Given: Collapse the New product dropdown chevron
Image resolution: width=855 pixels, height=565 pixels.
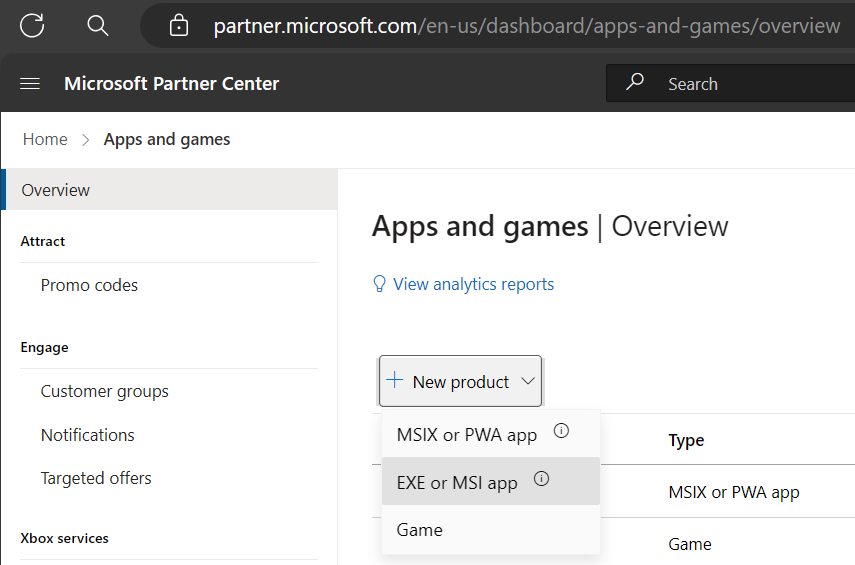Looking at the screenshot, I should (527, 381).
